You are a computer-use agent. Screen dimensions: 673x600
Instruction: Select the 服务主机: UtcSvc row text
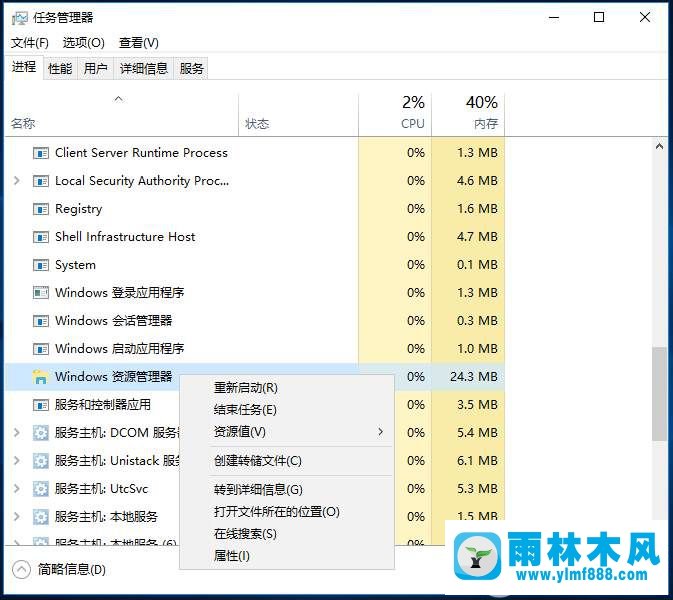click(101, 489)
